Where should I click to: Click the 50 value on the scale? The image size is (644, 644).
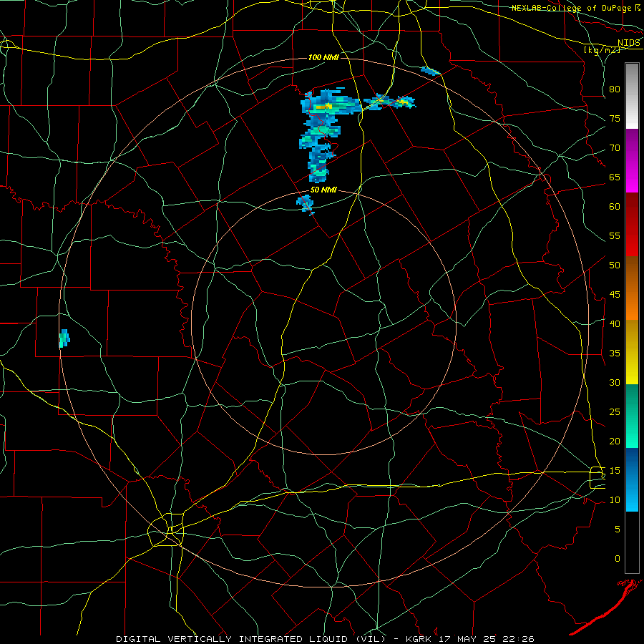615,265
